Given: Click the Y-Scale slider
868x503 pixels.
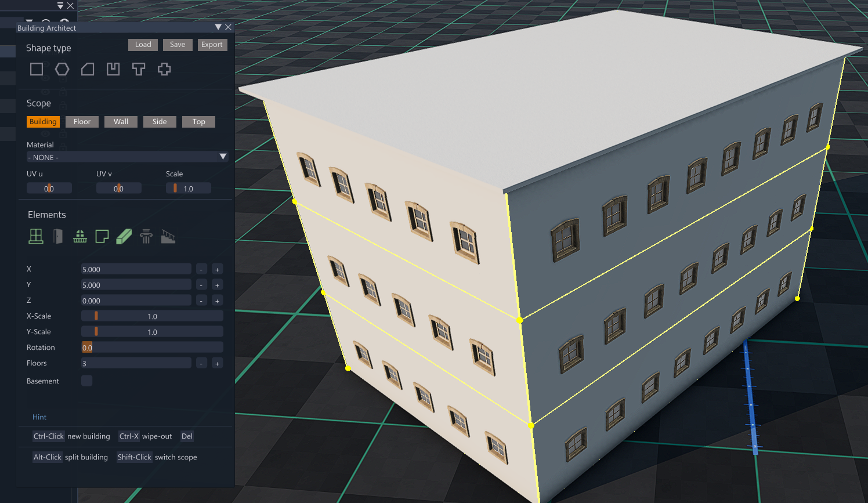Looking at the screenshot, I should point(152,332).
